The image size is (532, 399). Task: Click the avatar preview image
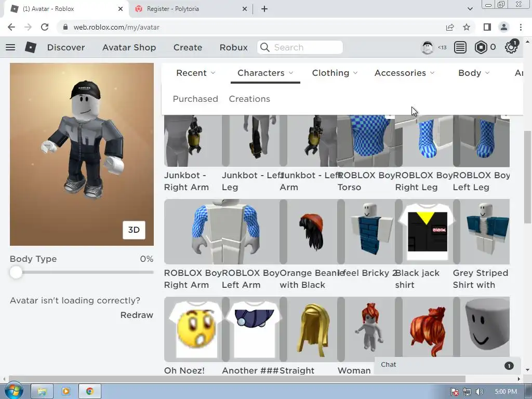pos(82,154)
